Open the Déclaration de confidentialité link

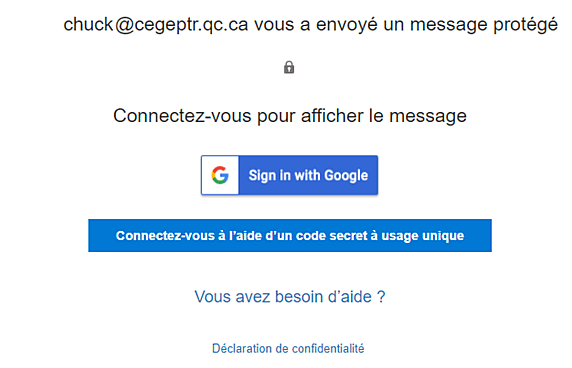(x=288, y=348)
